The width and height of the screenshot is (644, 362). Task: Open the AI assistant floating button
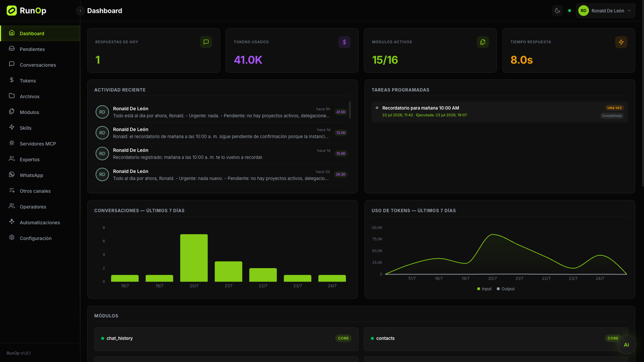[626, 345]
